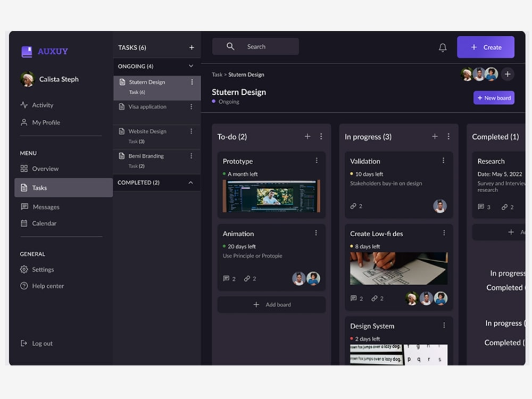Open attachments on Create Low-fi des card

coord(377,298)
